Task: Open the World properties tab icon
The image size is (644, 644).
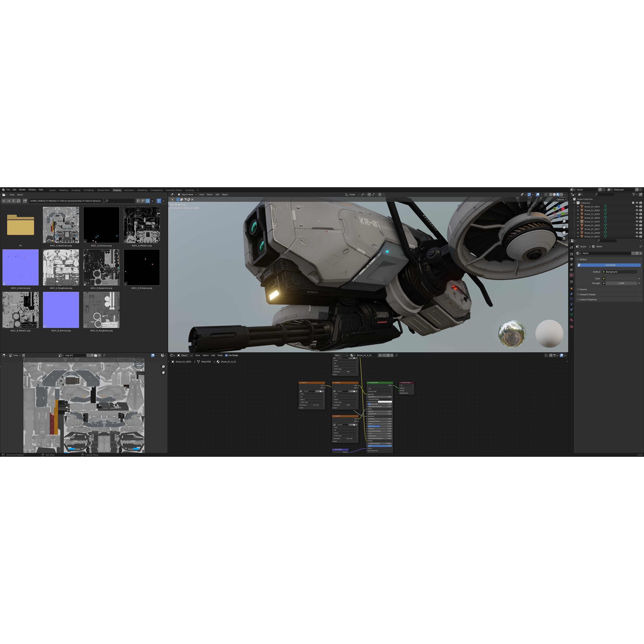Action: coord(572,275)
